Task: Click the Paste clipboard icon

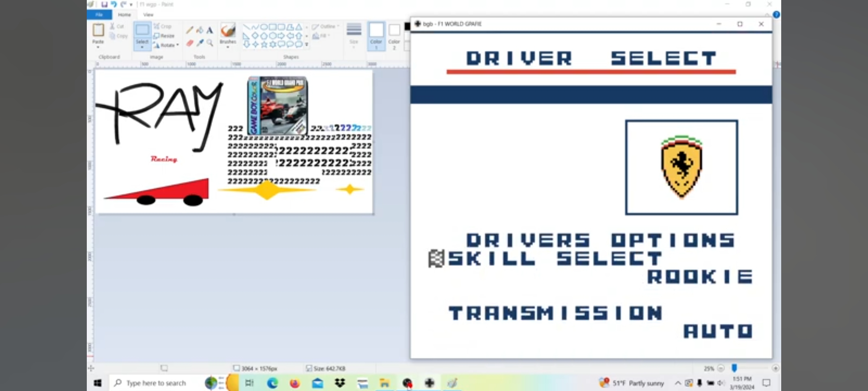Action: (x=98, y=30)
